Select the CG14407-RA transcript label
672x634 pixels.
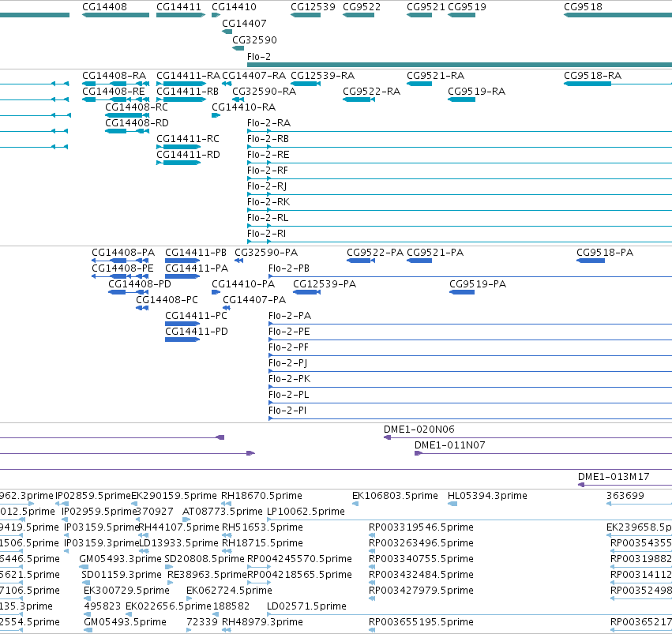253,76
